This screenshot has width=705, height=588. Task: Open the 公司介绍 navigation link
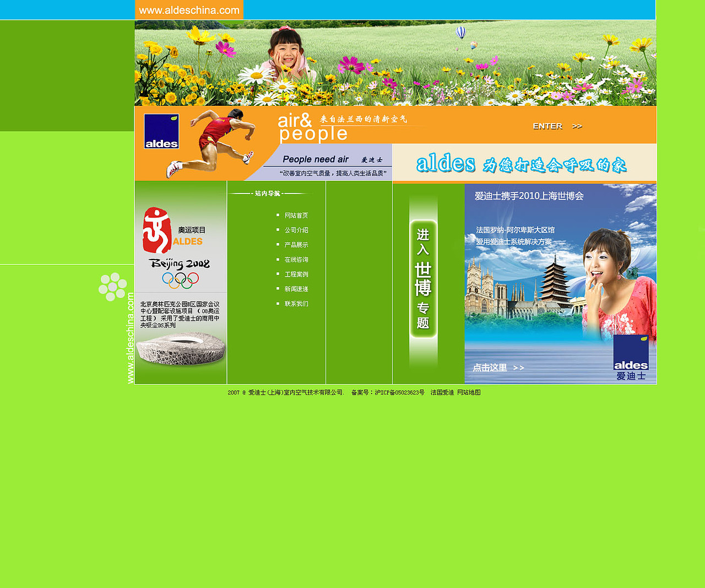(296, 230)
